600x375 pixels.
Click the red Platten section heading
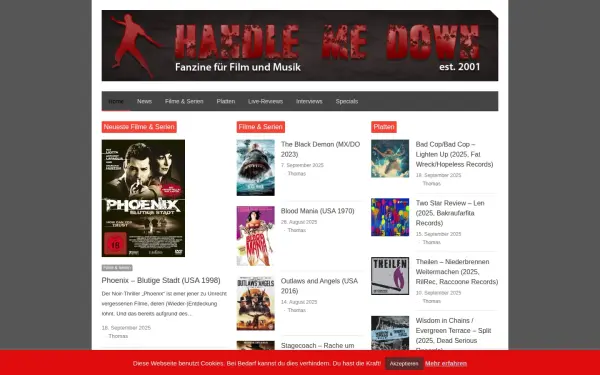click(x=384, y=127)
